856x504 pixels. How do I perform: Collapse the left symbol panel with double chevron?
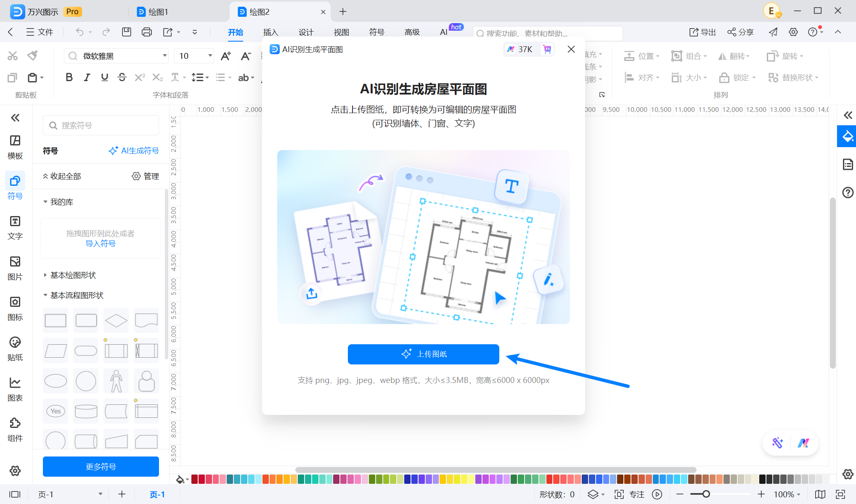(15, 118)
